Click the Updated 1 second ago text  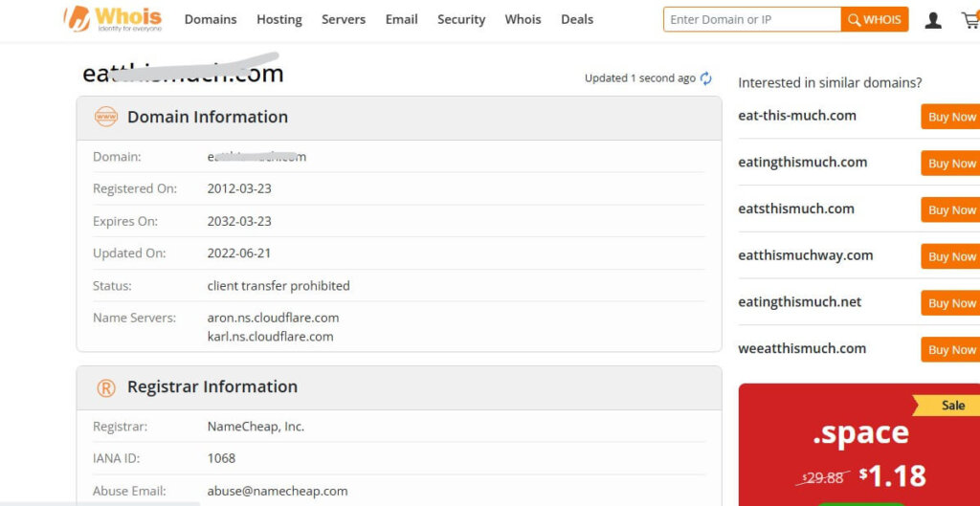640,78
